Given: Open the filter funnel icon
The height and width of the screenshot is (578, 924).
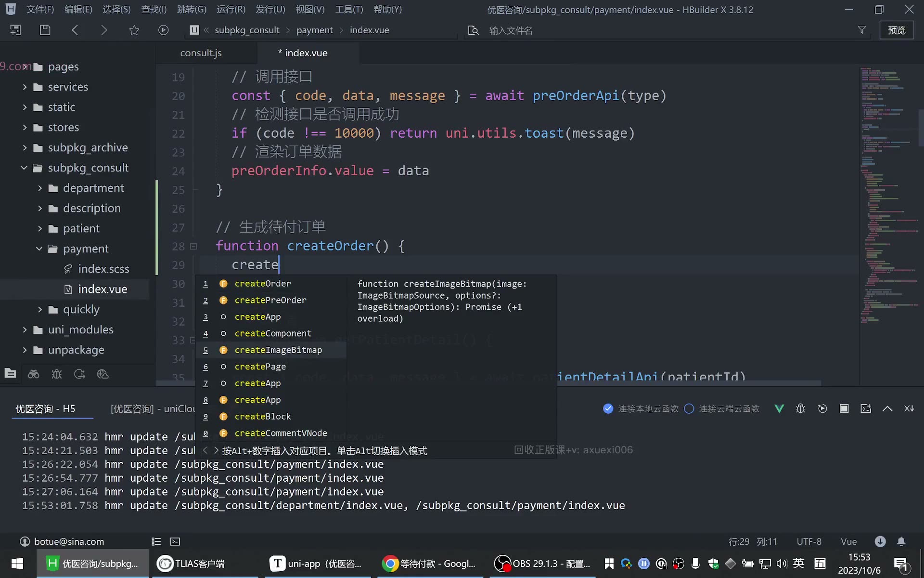Looking at the screenshot, I should (x=861, y=30).
